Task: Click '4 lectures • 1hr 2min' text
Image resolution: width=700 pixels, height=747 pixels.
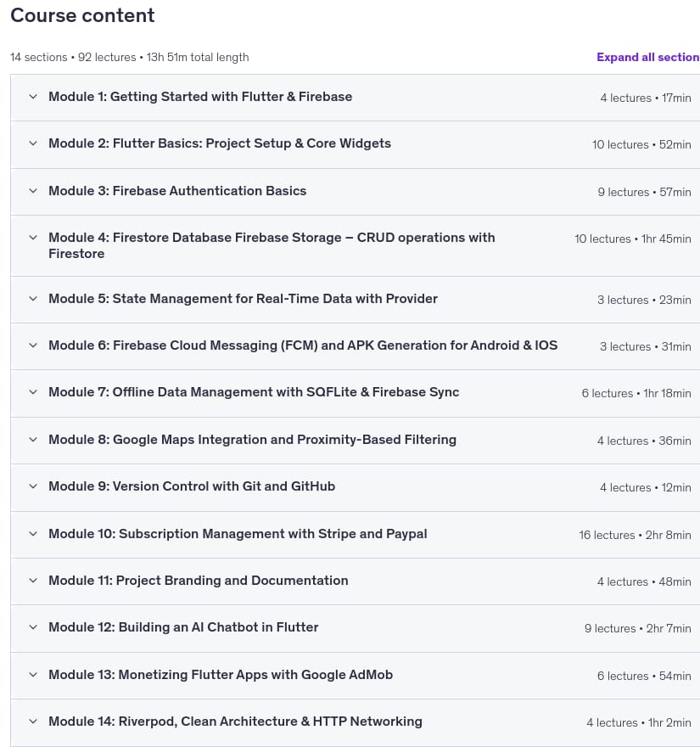Action: (639, 723)
